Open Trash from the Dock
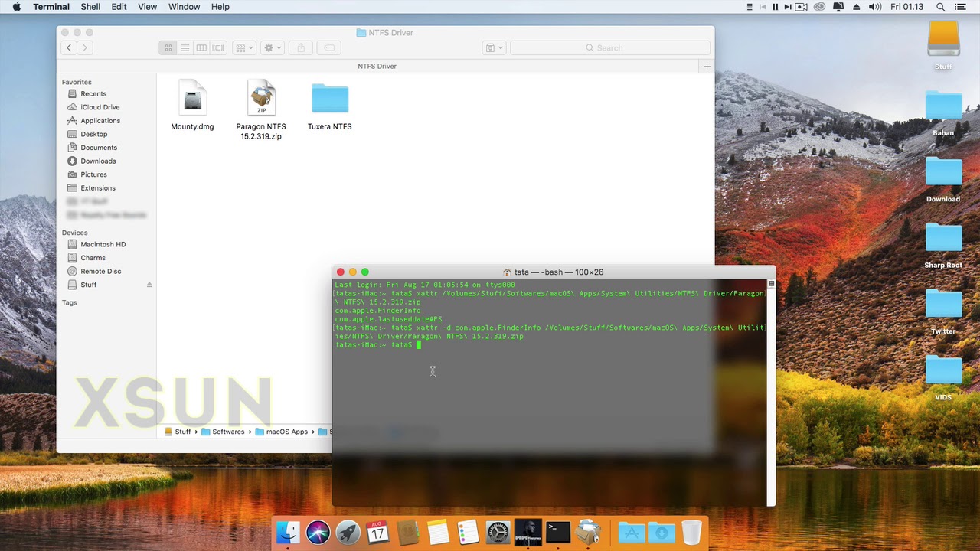980x551 pixels. 691,532
